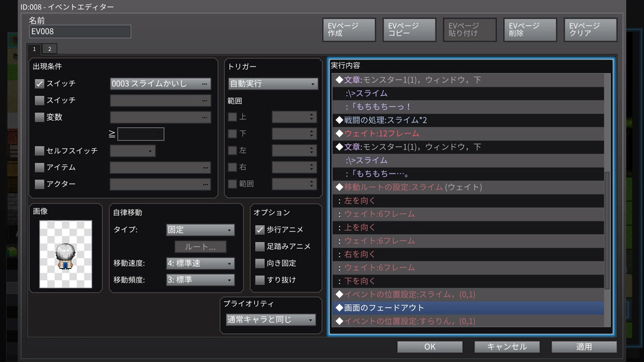Uncheck the 歩行アニメ option
The height and width of the screenshot is (362, 644).
pos(260,230)
